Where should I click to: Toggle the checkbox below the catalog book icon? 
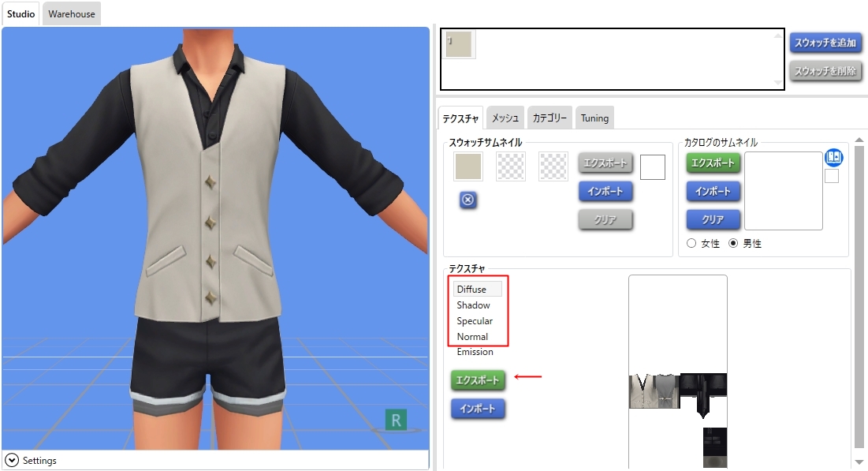coord(831,177)
